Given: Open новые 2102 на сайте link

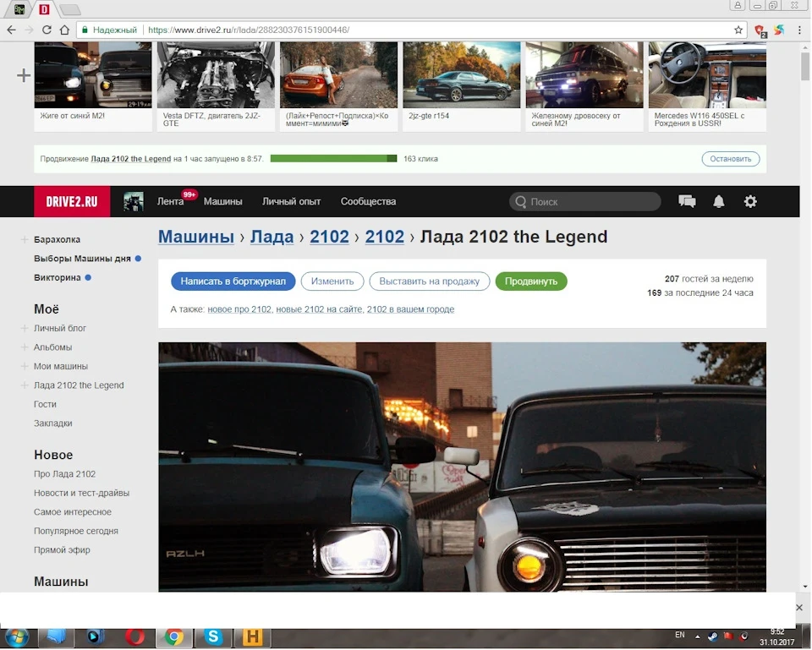Looking at the screenshot, I should (x=319, y=309).
